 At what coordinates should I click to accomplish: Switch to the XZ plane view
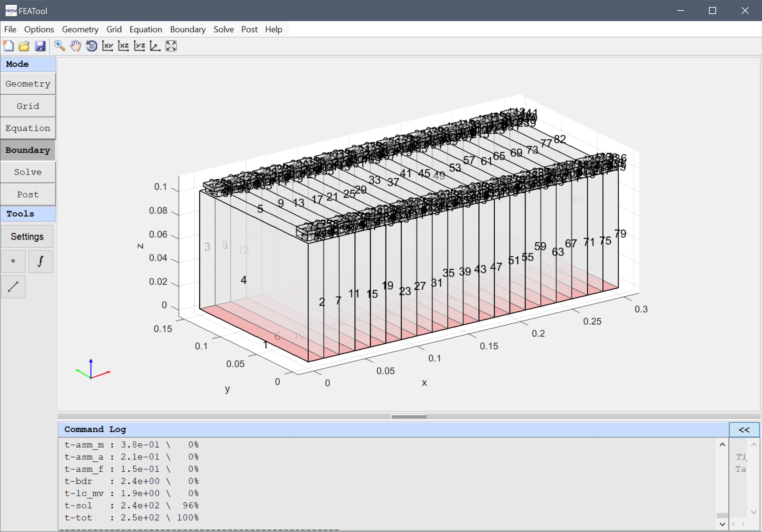pos(123,46)
